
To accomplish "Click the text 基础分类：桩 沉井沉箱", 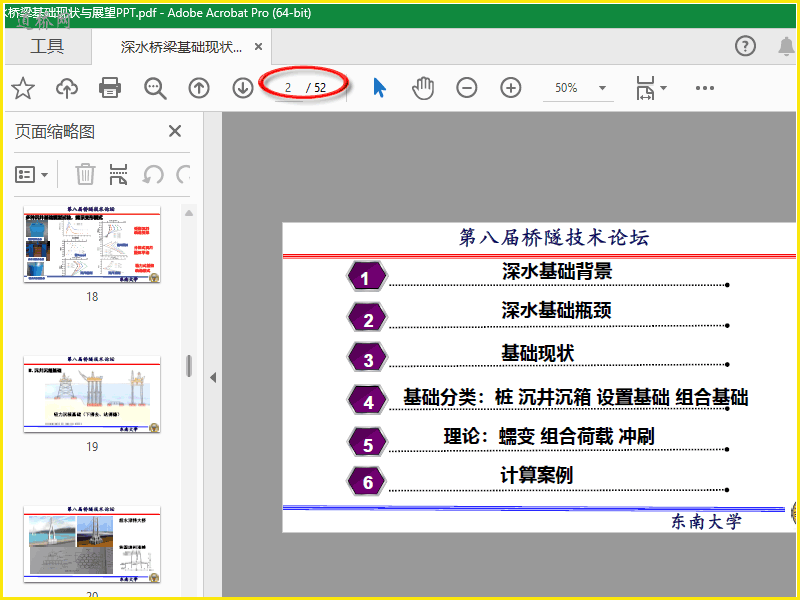I will (x=497, y=397).
